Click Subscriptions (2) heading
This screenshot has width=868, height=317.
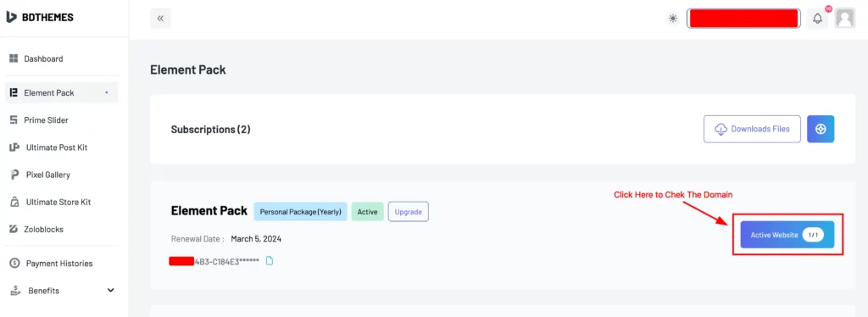click(x=211, y=130)
